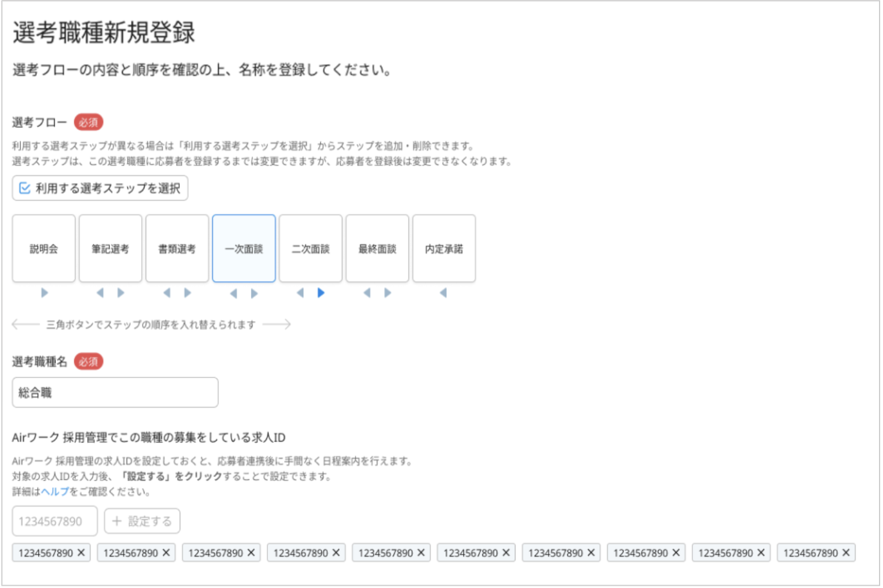Select the 二次面談 step card
This screenshot has height=588, width=883.
point(311,249)
